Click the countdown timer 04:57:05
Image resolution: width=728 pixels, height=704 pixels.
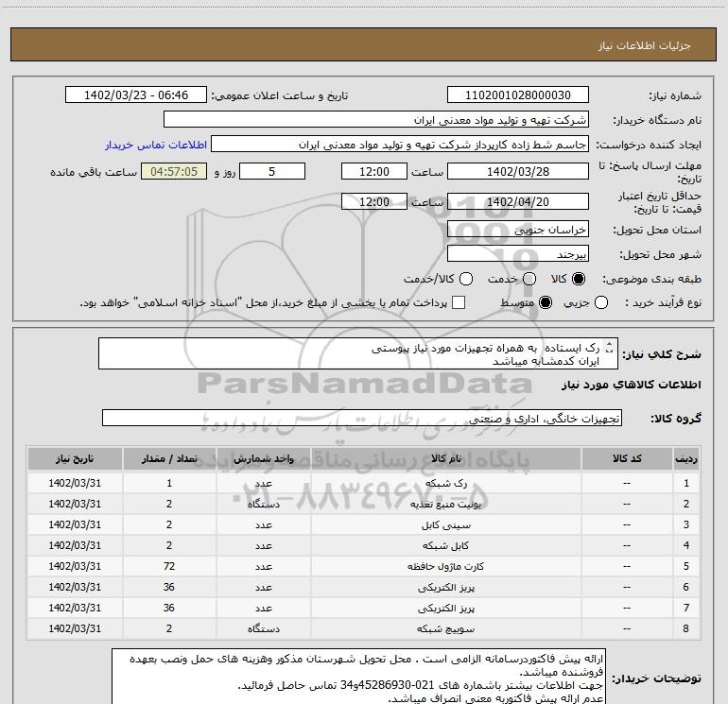[x=174, y=172]
